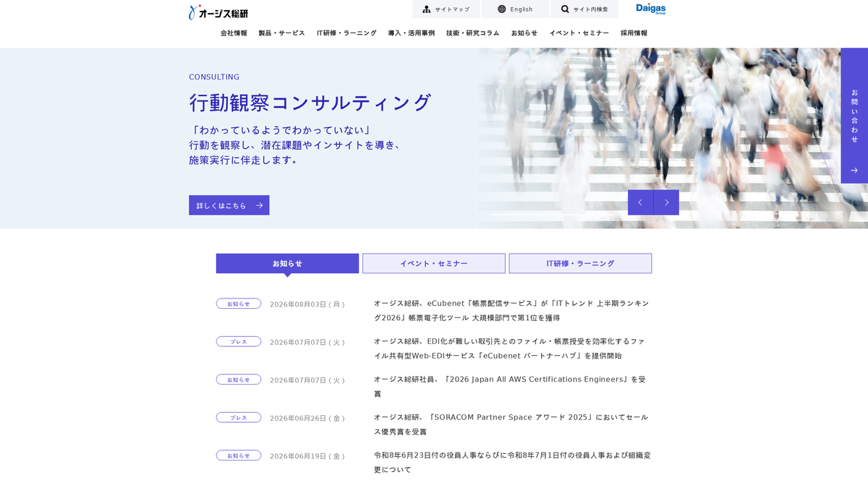This screenshot has width=868, height=488.
Task: Open the IT研修・ラーニング nav menu
Action: click(x=346, y=33)
